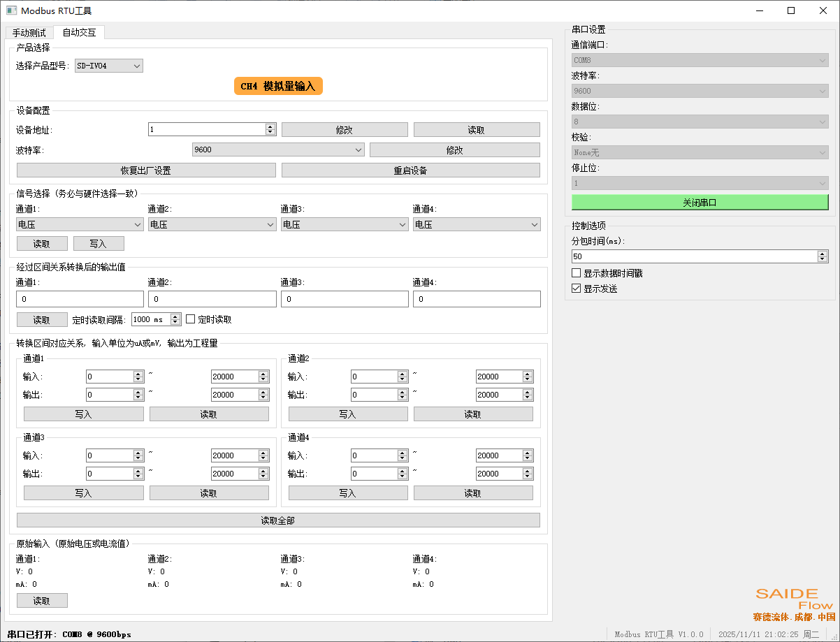Click 读取 in the 原始输入 section

click(x=42, y=600)
